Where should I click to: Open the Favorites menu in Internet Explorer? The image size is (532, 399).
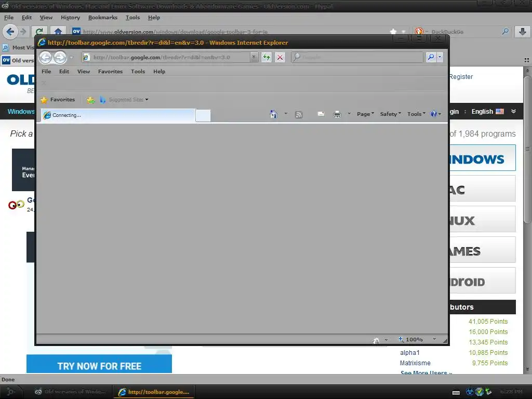click(110, 72)
